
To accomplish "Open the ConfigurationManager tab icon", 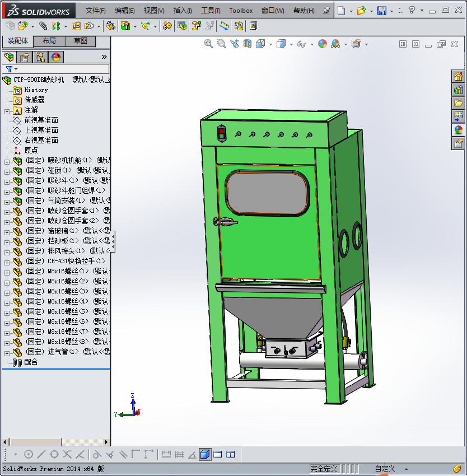I will coord(40,57).
